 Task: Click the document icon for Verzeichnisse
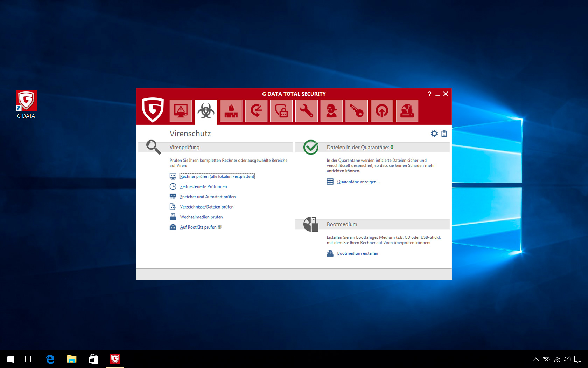click(173, 207)
